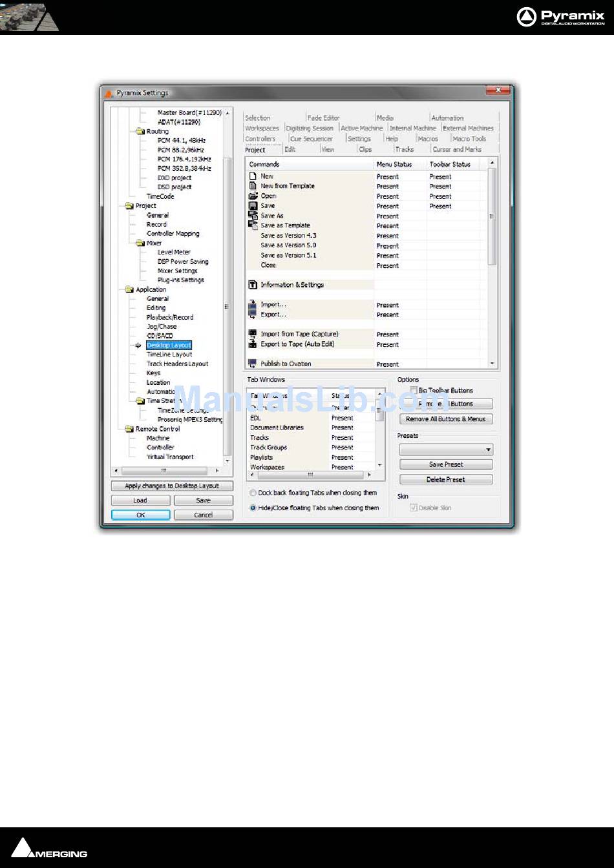Switch to the Fade Editor tab
This screenshot has height=868, width=614.
(x=323, y=118)
